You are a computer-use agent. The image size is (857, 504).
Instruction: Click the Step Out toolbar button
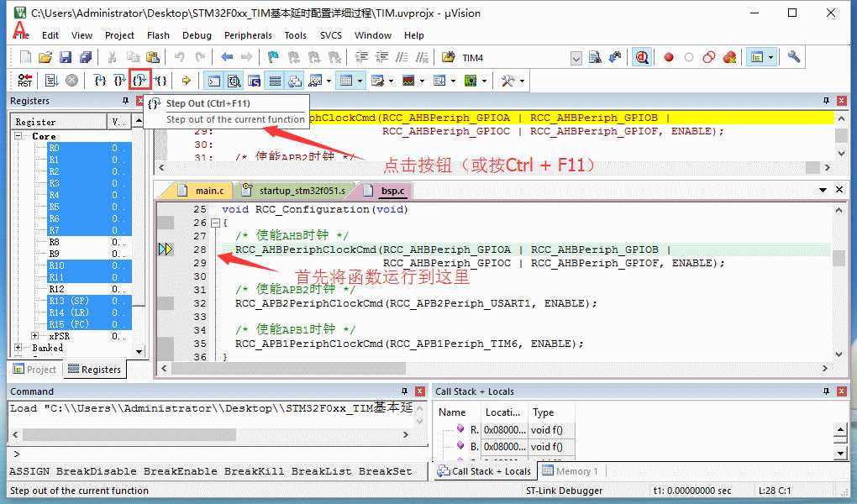(140, 81)
